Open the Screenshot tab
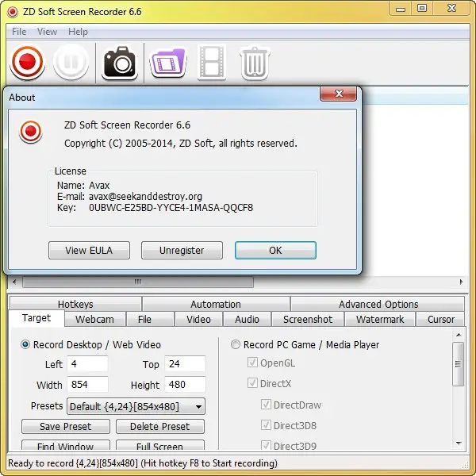476x476 pixels. (x=308, y=319)
